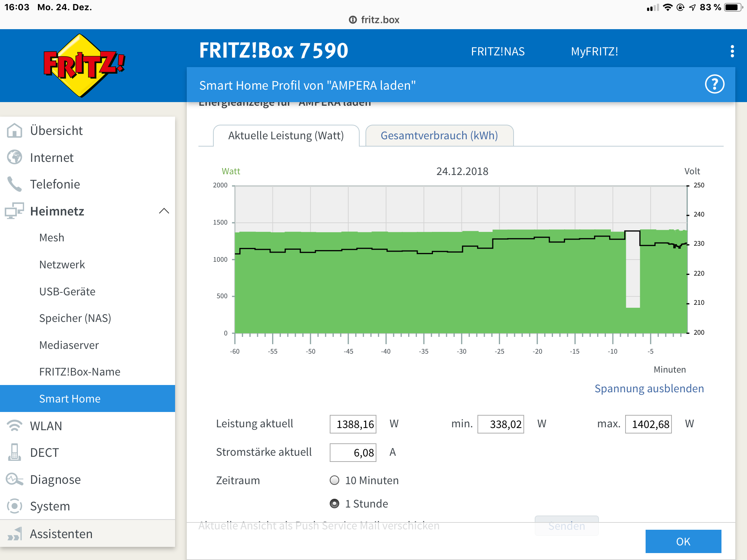Open Mesh under Heimnetz

pyautogui.click(x=52, y=238)
